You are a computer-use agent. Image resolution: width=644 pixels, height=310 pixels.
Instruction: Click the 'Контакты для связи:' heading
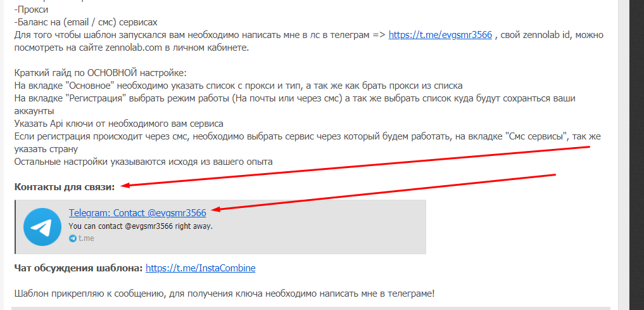coord(65,187)
